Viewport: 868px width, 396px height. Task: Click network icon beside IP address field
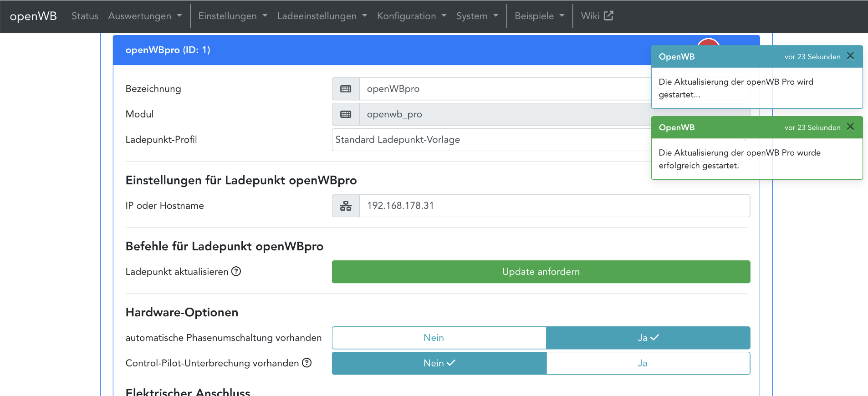click(346, 206)
